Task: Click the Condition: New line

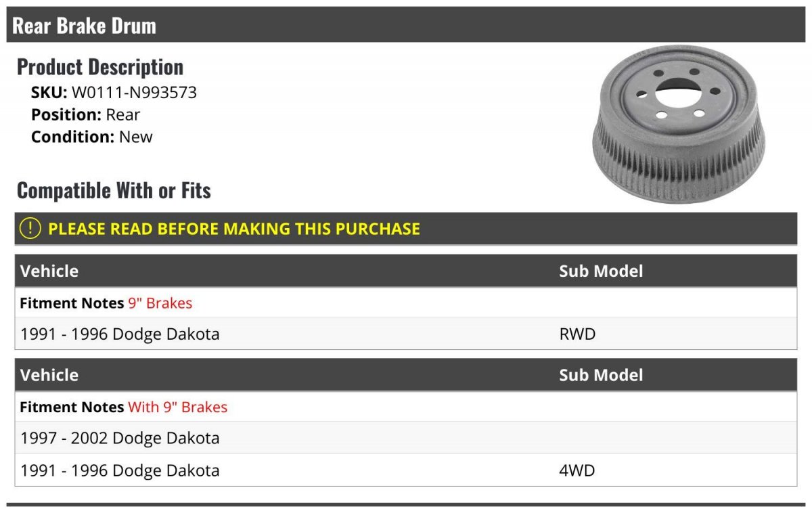Action: [x=92, y=137]
